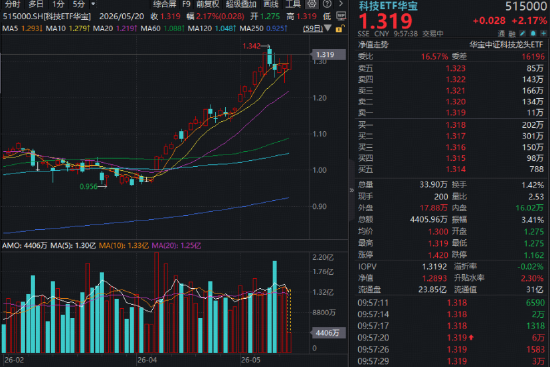Click 升贴水率 value 2.30%
Screen dimensions: 550x367
pyautogui.click(x=532, y=278)
